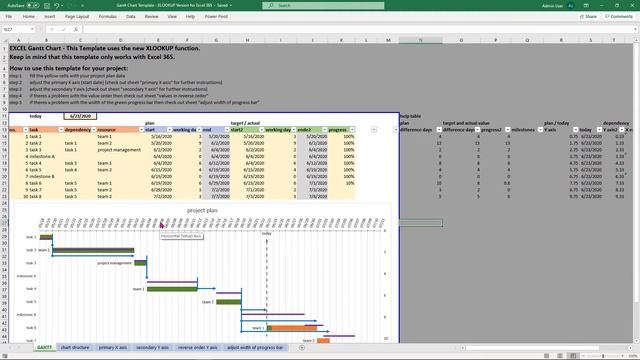The image size is (640, 360).
Task: Open the File menu
Action: 9,16
